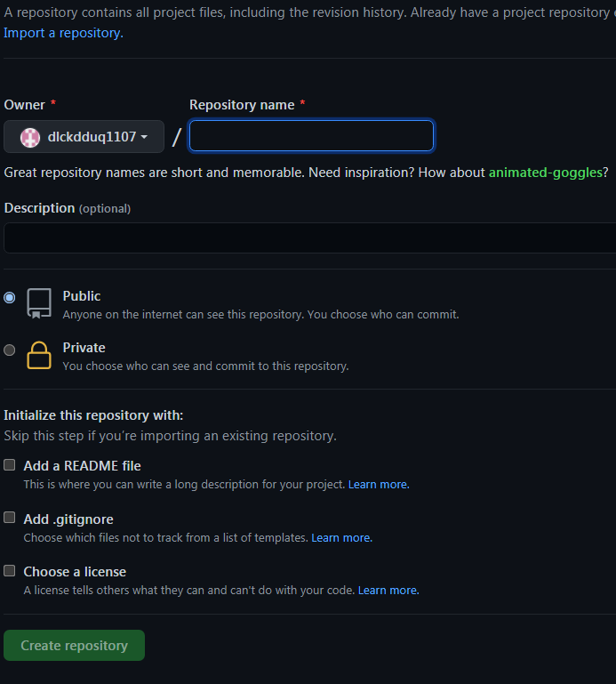Image resolution: width=616 pixels, height=684 pixels.
Task: Click the Import a repository link
Action: click(x=63, y=33)
